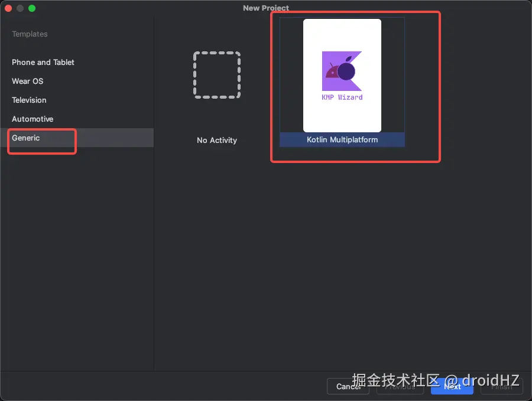Click the New Project title bar text
The image size is (532, 401).
tap(265, 8)
